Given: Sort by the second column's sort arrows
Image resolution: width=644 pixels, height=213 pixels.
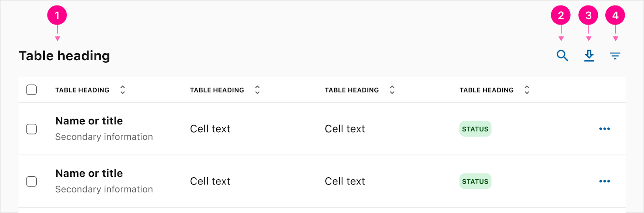Looking at the screenshot, I should click(x=258, y=90).
